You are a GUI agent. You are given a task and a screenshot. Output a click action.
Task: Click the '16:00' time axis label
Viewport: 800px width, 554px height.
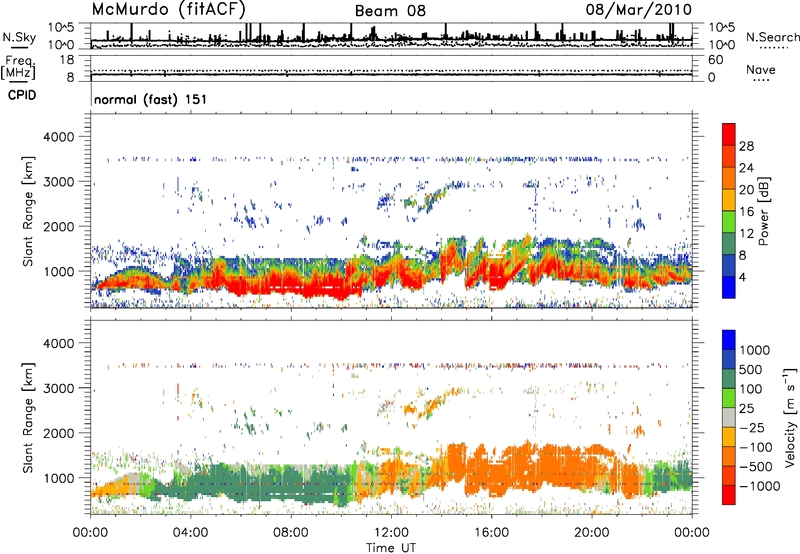(x=491, y=533)
